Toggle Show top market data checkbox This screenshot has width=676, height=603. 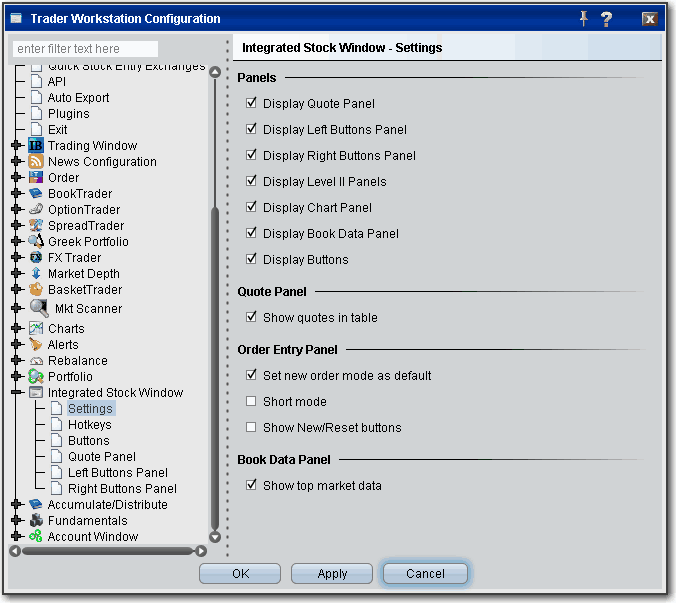(x=251, y=485)
